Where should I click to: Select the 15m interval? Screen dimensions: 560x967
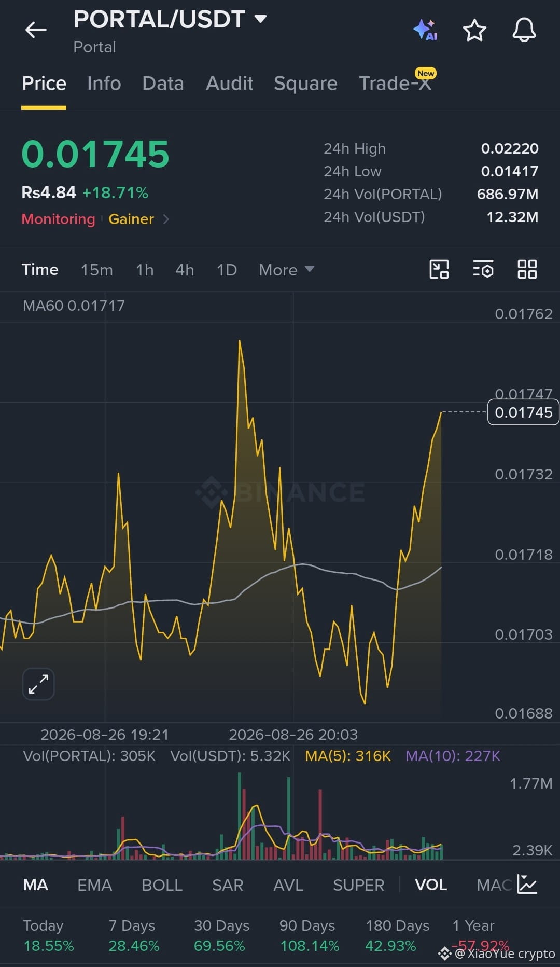[97, 270]
